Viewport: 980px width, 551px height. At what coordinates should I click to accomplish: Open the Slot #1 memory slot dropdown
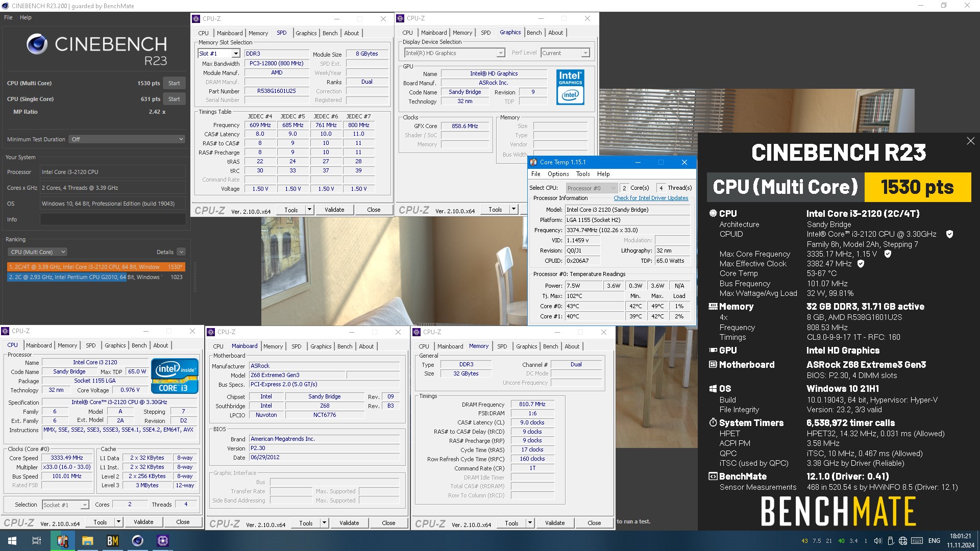235,54
